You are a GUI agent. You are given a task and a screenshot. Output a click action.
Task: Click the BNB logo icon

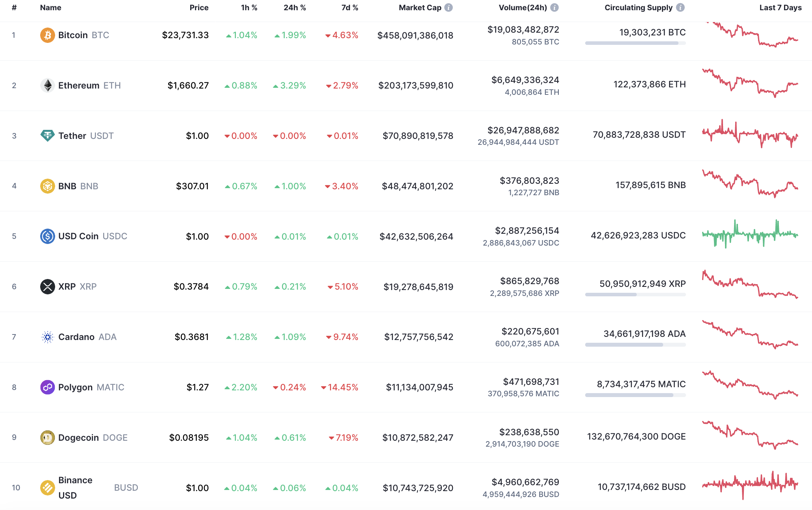coord(47,186)
